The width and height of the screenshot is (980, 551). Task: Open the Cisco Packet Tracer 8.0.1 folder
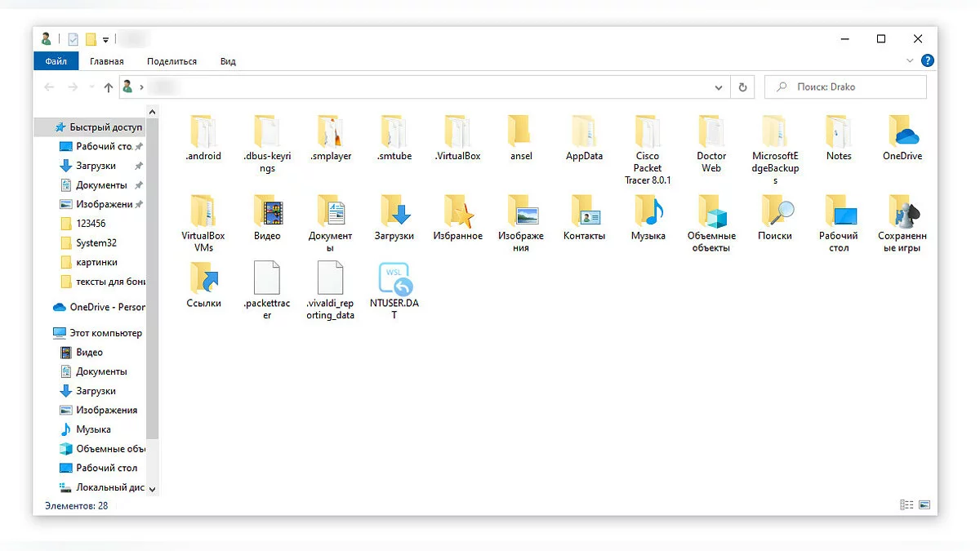click(647, 131)
